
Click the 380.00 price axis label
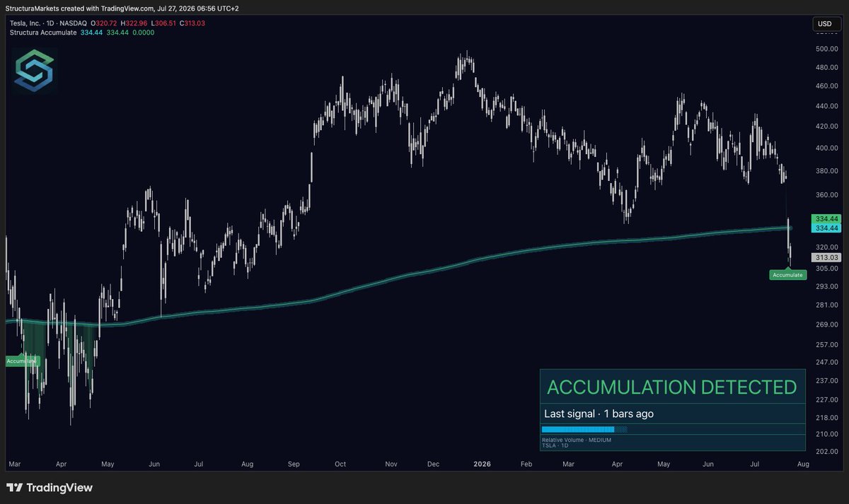pos(826,171)
